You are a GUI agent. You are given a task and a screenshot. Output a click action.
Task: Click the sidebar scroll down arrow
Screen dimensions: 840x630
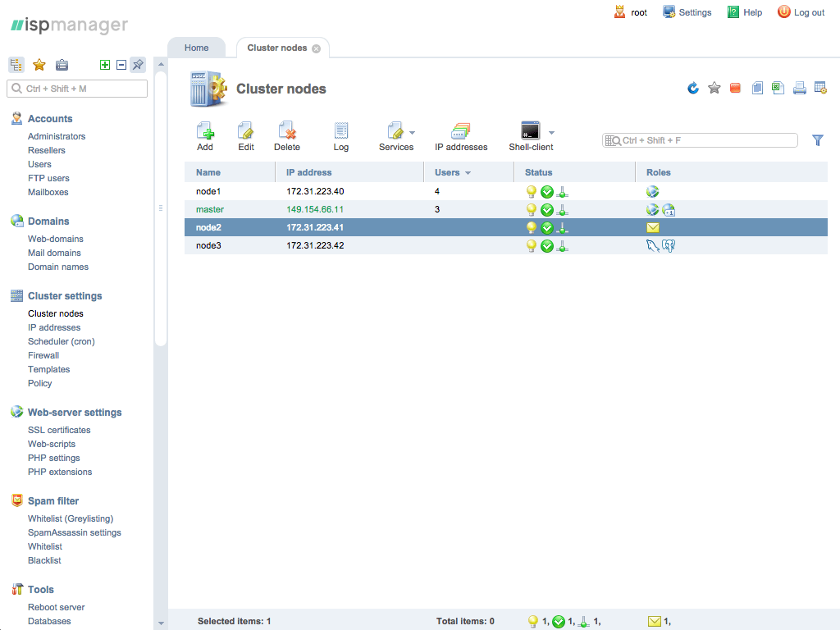(161, 623)
